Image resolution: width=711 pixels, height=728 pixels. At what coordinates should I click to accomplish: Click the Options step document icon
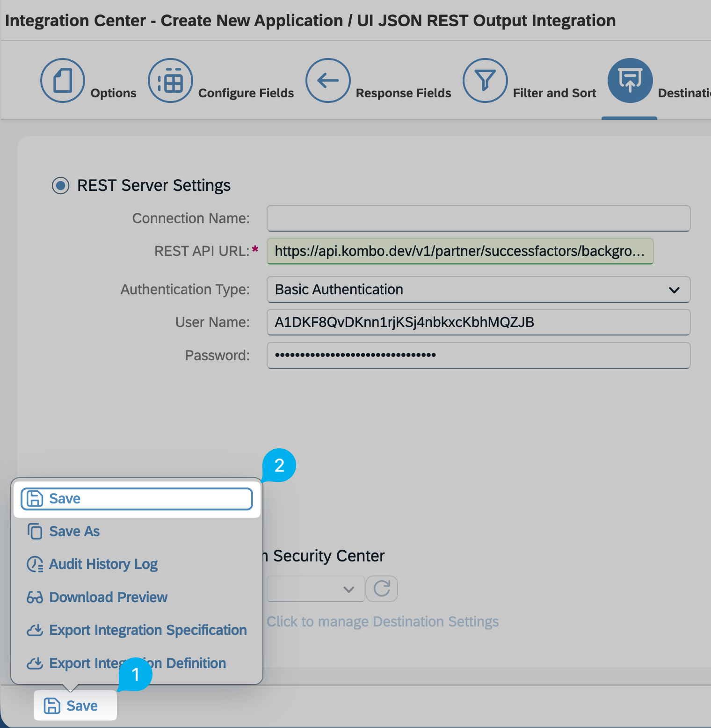pos(62,80)
